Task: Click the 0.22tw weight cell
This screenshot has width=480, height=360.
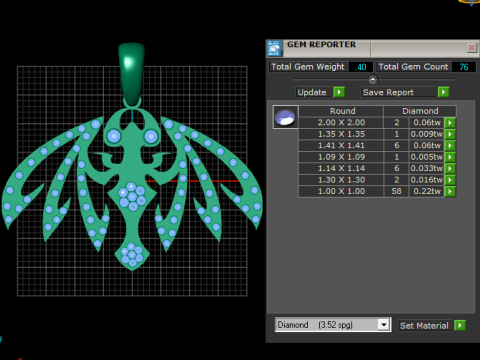Action: (x=427, y=191)
